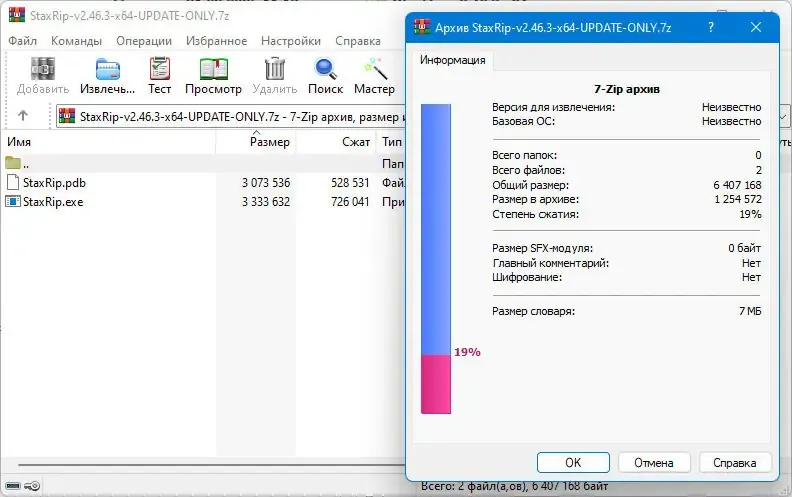
Task: Click the Общий размер value 6 407 168
Action: [737, 185]
